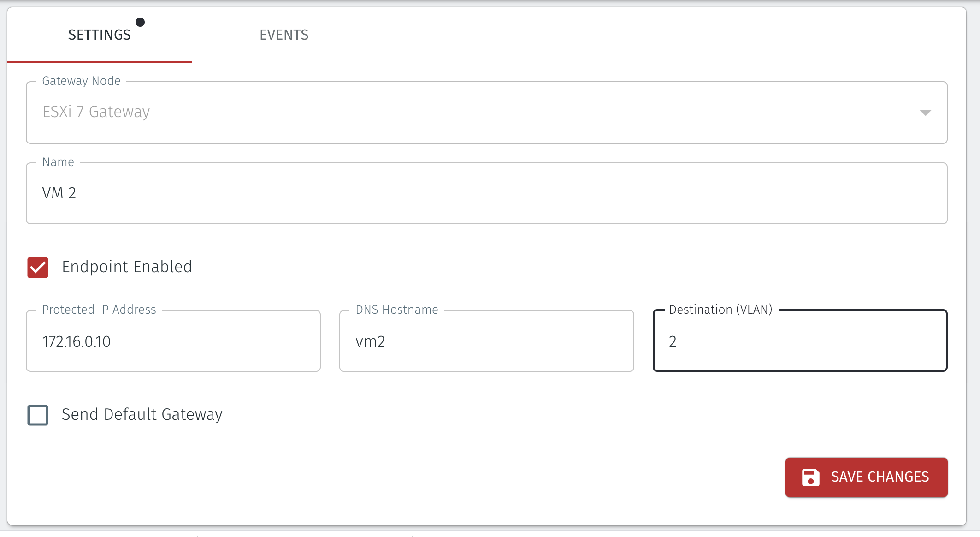Click the Endpoint Enabled label text
The height and width of the screenshot is (537, 980).
[127, 267]
